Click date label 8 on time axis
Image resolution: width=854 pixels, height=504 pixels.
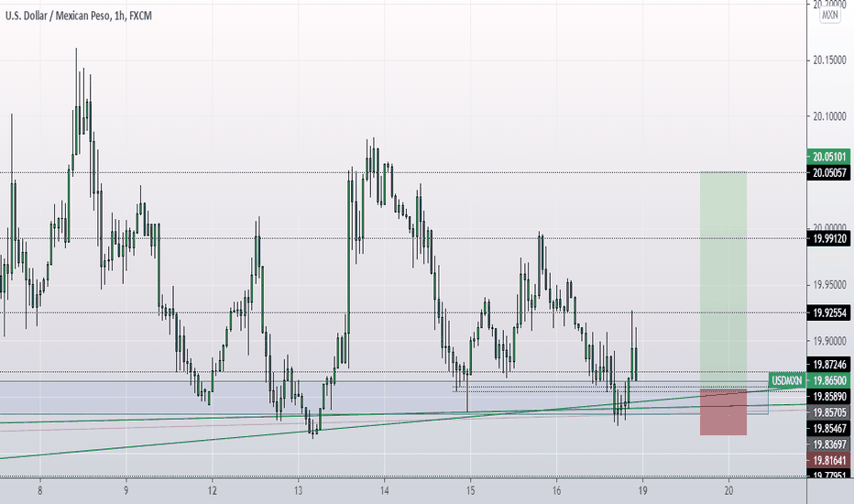(39, 491)
